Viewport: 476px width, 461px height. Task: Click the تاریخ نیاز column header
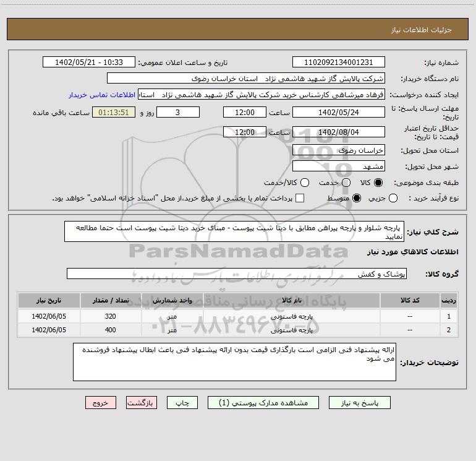[49, 300]
